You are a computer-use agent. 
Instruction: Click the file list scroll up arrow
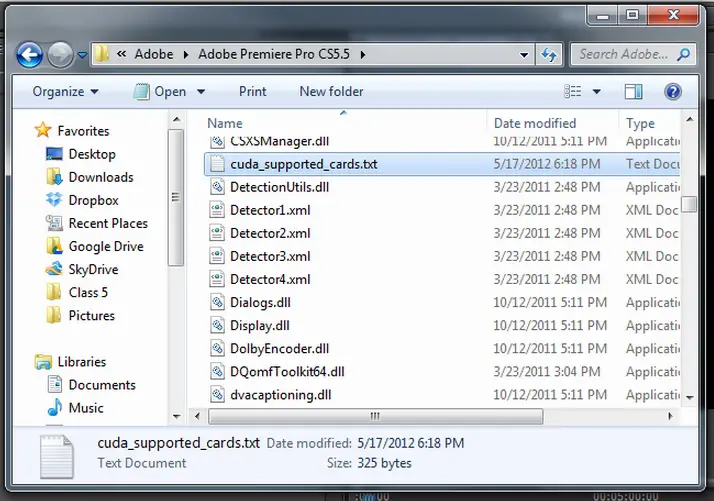[689, 119]
